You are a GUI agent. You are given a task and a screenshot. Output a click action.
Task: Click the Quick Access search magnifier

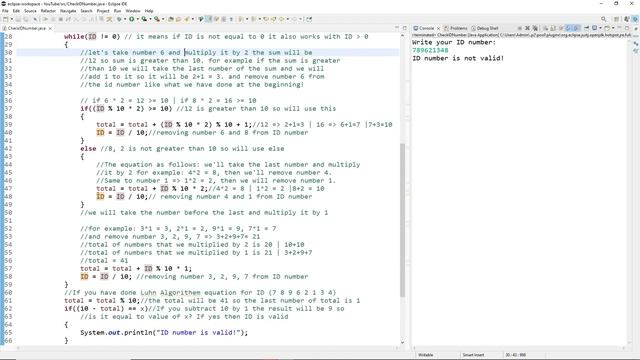pos(604,19)
